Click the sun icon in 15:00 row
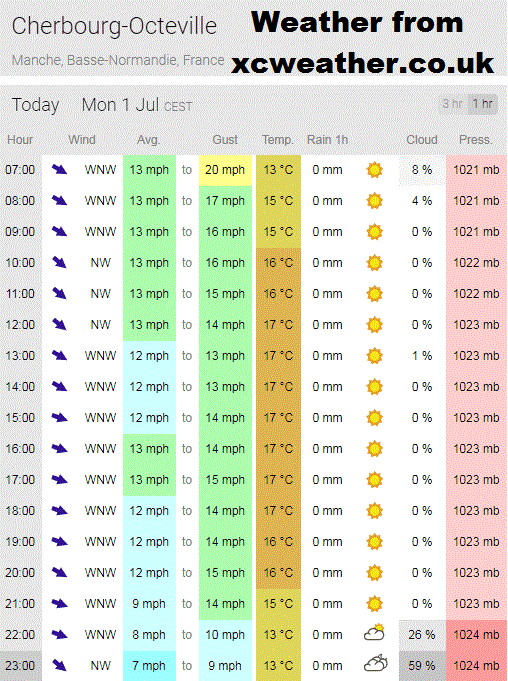 point(374,418)
